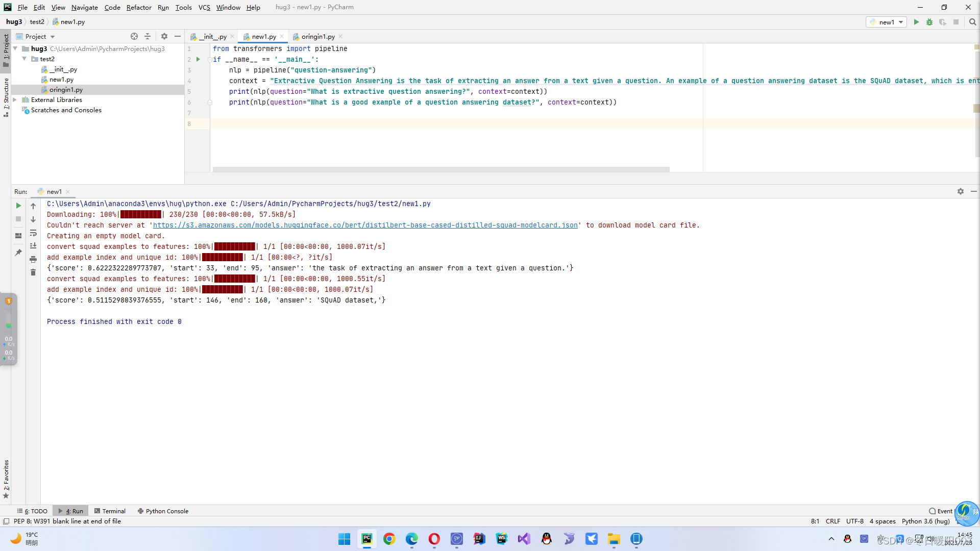Locate current file with crosshair icon

coord(134,36)
